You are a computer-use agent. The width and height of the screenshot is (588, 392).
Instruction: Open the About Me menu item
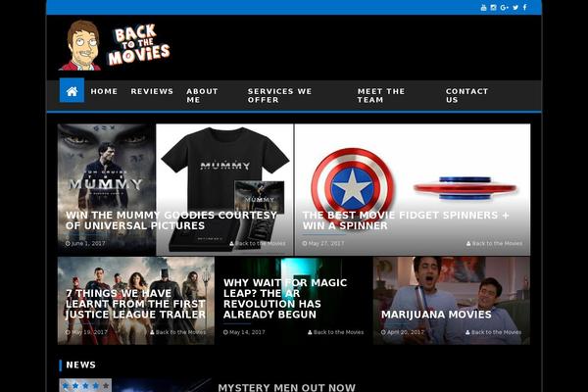point(202,95)
